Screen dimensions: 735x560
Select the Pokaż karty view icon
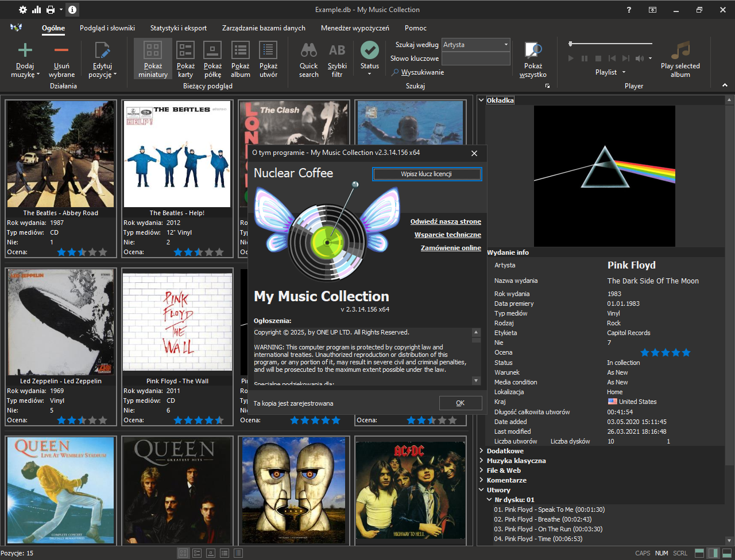click(x=185, y=50)
